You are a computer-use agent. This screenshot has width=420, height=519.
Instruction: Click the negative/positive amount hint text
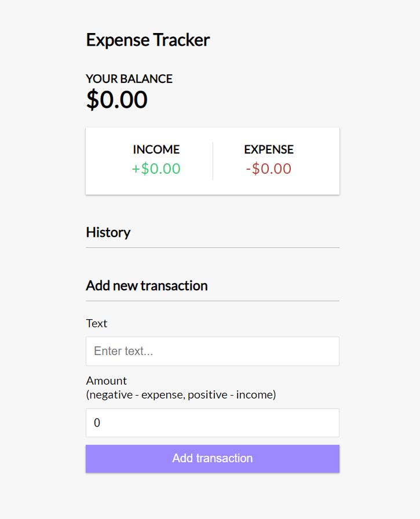point(181,395)
